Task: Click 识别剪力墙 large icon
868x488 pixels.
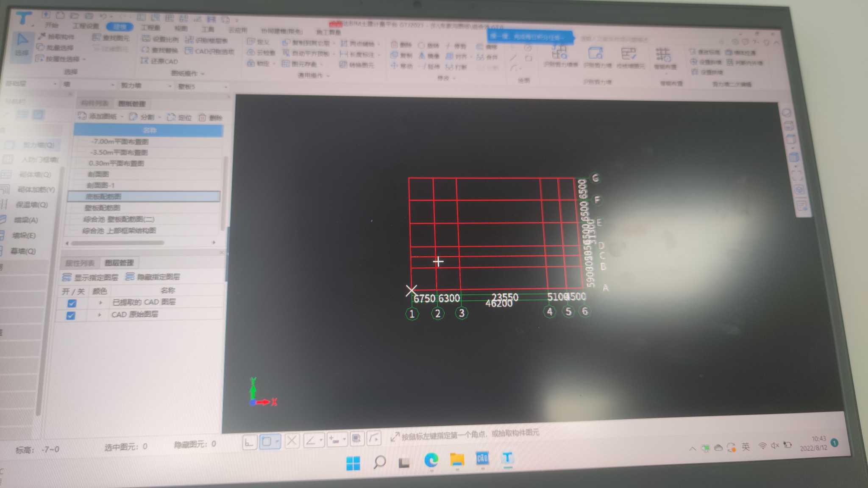Action: click(597, 58)
